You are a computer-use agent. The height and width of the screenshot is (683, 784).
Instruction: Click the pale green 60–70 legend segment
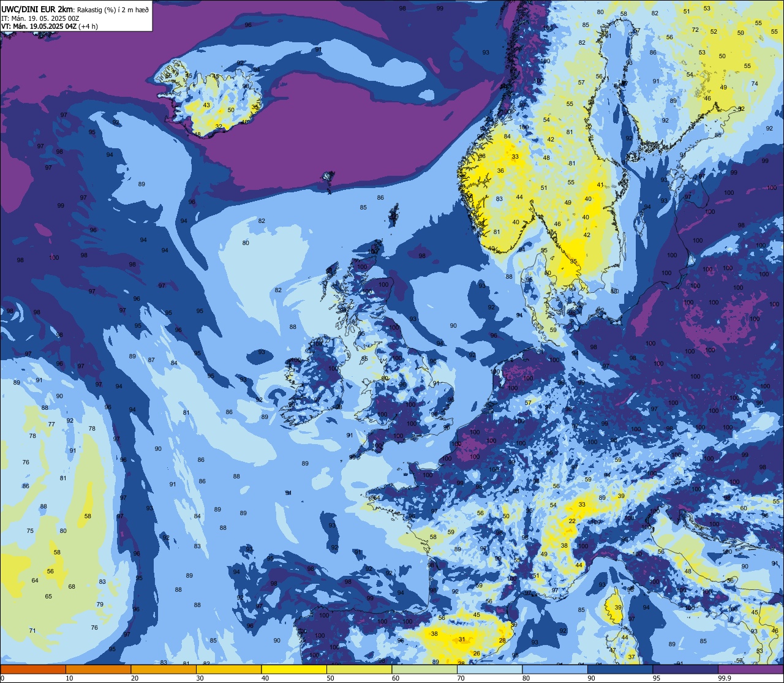pyautogui.click(x=424, y=670)
